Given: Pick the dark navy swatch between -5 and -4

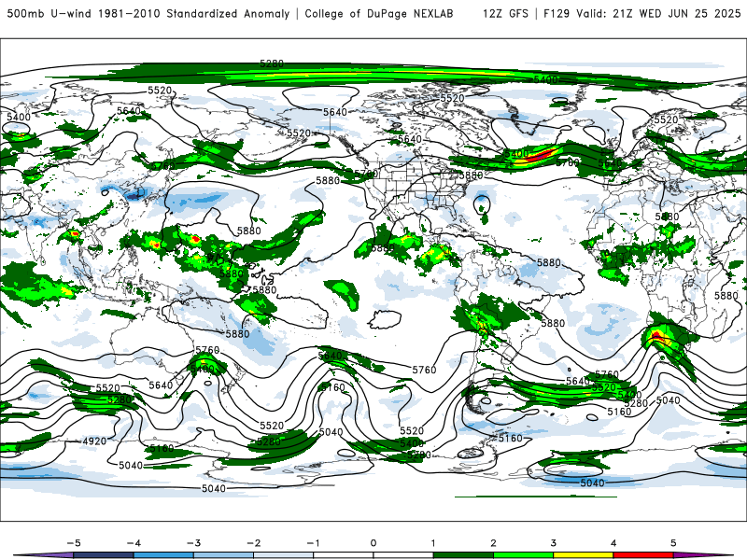Looking at the screenshot, I should [x=104, y=555].
